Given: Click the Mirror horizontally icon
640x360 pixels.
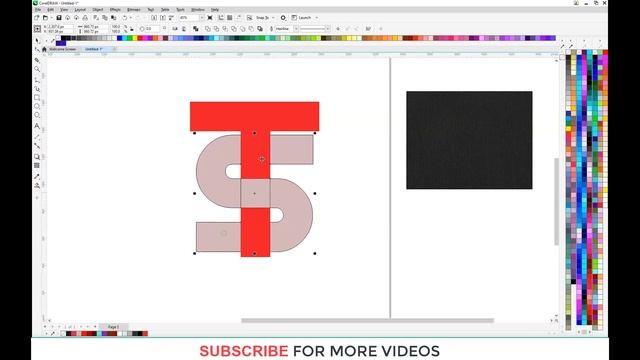Looking at the screenshot, I should pyautogui.click(x=175, y=29).
